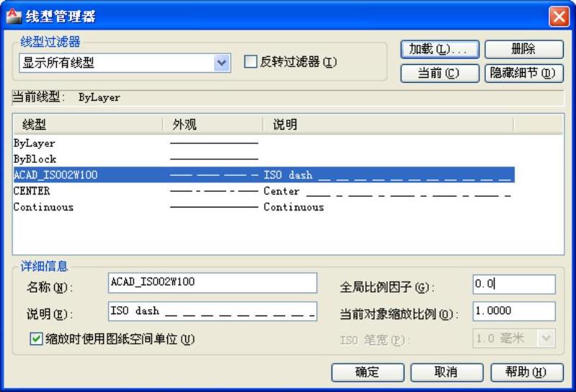Click the 当前(C) button

(440, 73)
